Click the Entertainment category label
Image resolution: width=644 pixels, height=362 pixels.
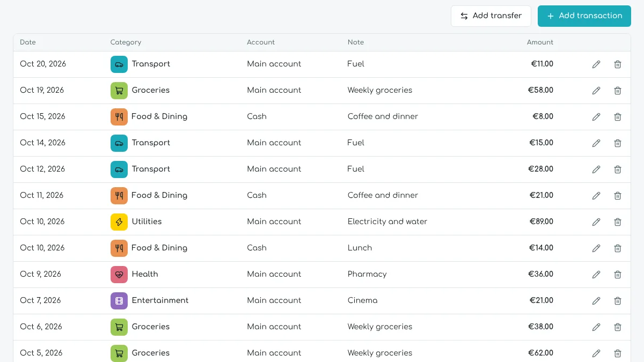[160, 300]
